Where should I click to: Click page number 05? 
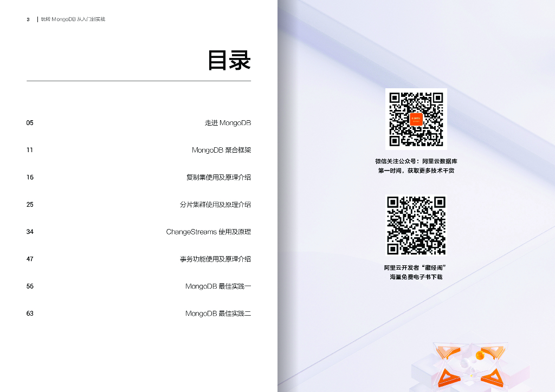[30, 123]
